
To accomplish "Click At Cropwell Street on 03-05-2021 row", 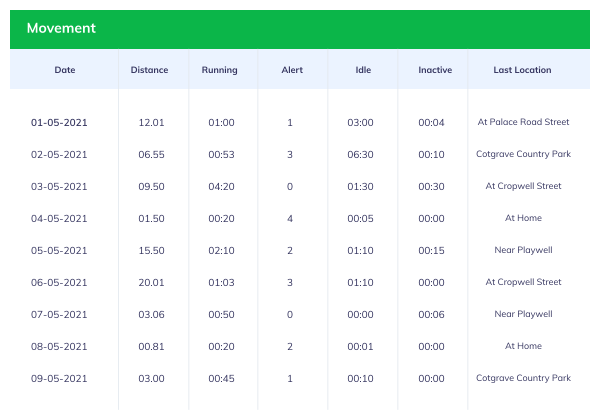I will (523, 186).
